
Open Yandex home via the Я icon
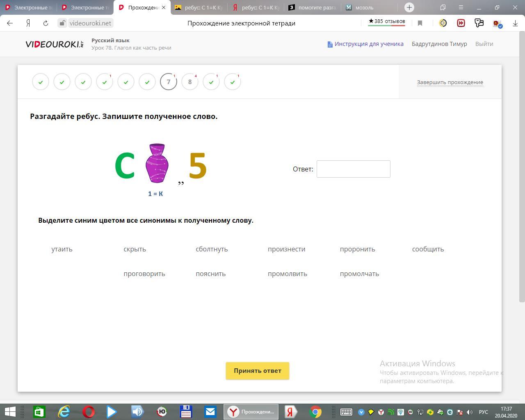coord(28,23)
